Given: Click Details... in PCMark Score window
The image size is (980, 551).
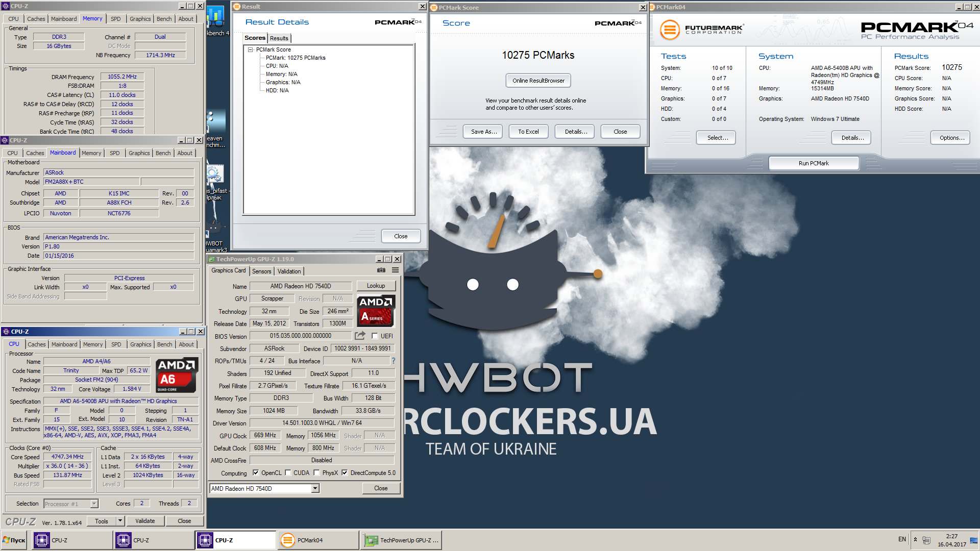Looking at the screenshot, I should tap(576, 132).
